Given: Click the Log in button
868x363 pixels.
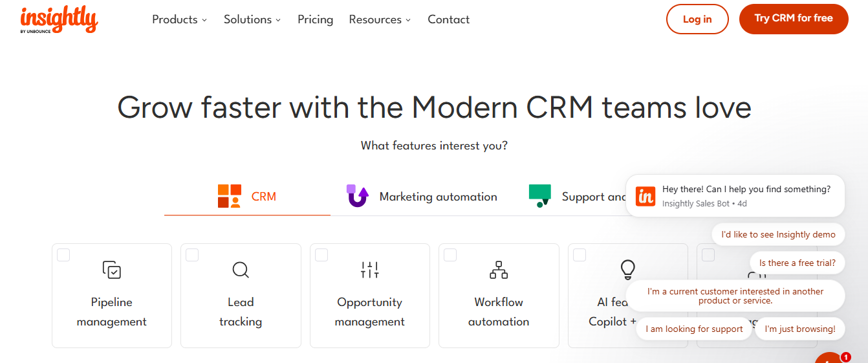Looking at the screenshot, I should coord(697,19).
